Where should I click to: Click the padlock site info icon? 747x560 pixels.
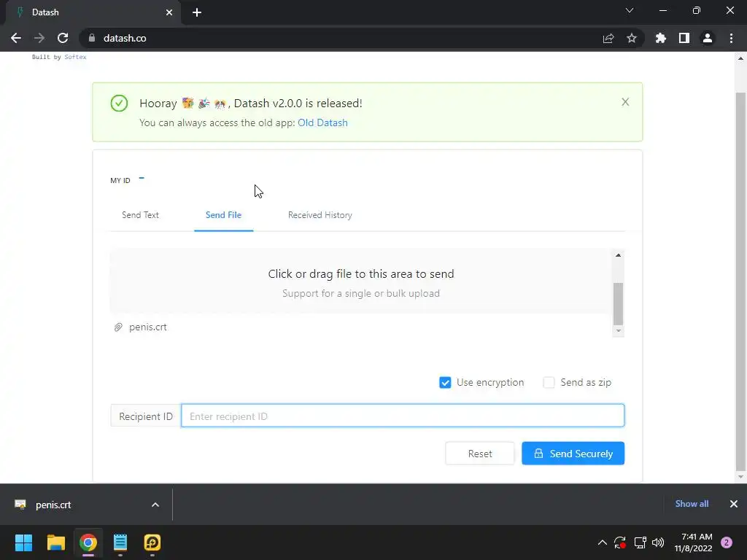92,38
